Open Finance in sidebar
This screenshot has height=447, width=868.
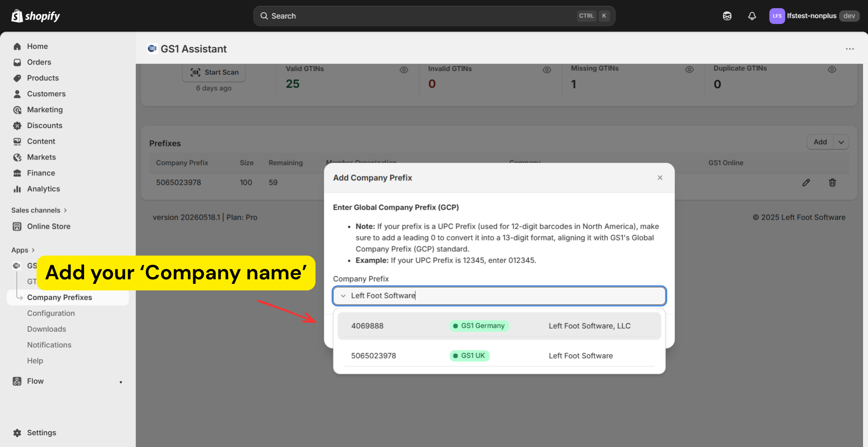coord(41,173)
